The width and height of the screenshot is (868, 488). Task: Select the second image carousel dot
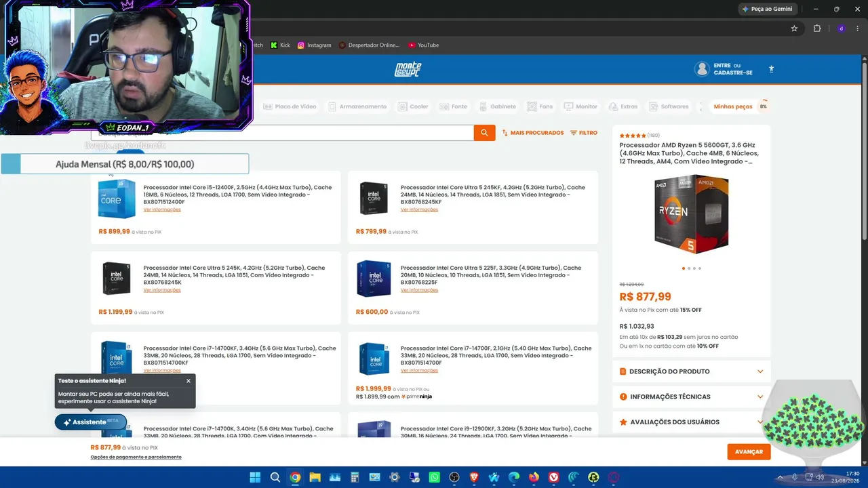point(689,268)
